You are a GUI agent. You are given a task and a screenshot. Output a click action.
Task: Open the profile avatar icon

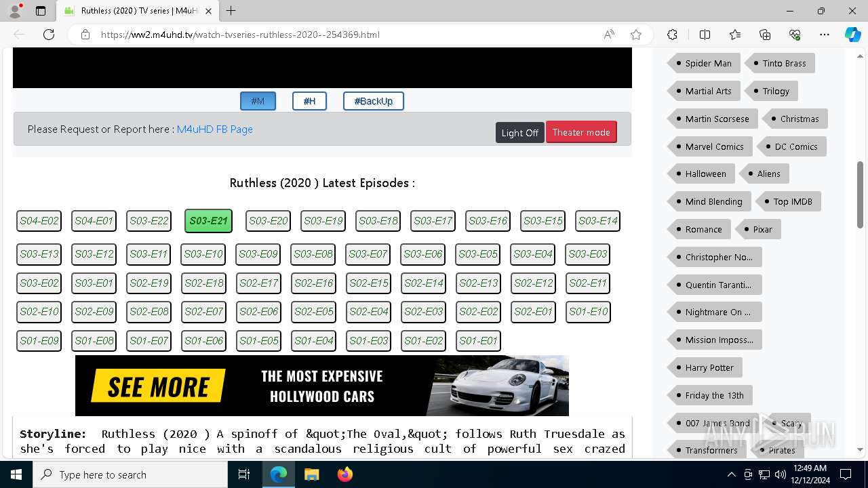click(14, 11)
